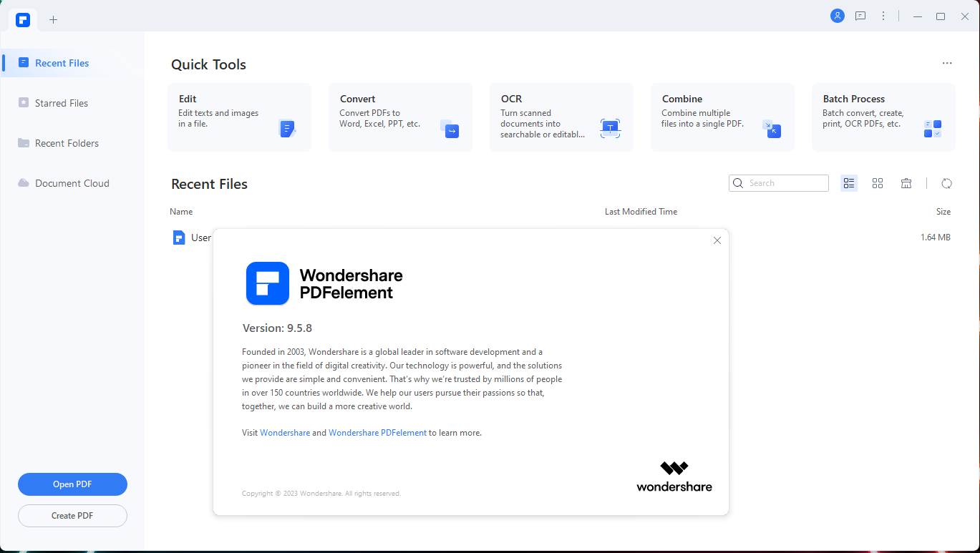The width and height of the screenshot is (980, 553).
Task: Click the Edit document pencil icon
Action: 287,129
